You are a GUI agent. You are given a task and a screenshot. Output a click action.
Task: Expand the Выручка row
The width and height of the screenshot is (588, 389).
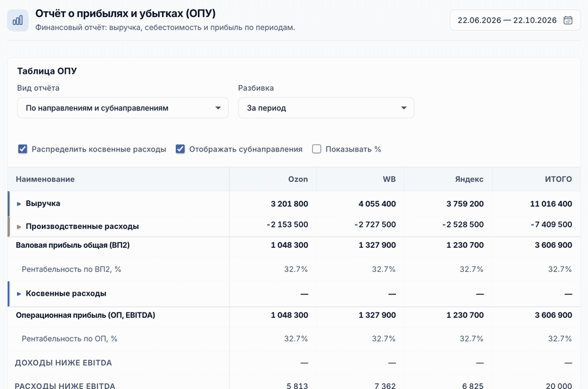tap(19, 204)
